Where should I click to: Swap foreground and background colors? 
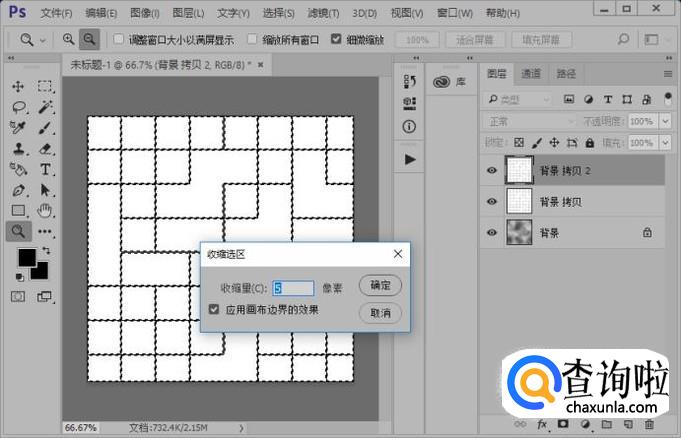pos(46,251)
